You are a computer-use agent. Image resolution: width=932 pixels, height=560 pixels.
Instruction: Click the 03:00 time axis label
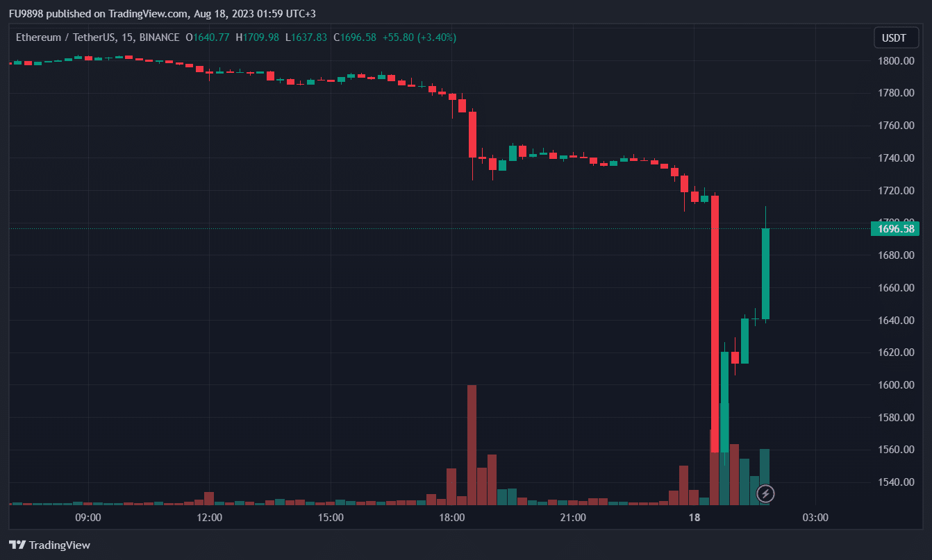point(815,518)
